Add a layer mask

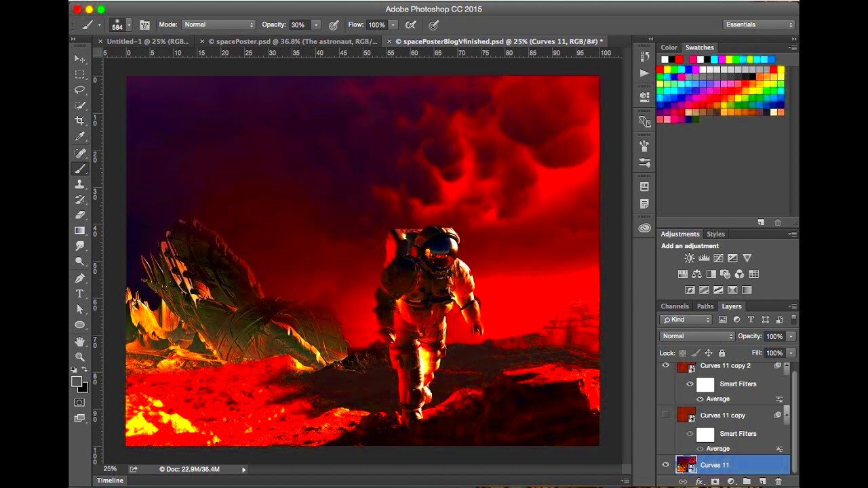pyautogui.click(x=715, y=481)
